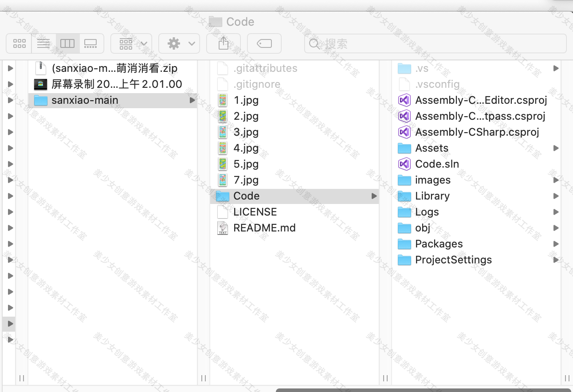Select Assembly-C...Editor.csproj Visual Studio icon

click(404, 100)
